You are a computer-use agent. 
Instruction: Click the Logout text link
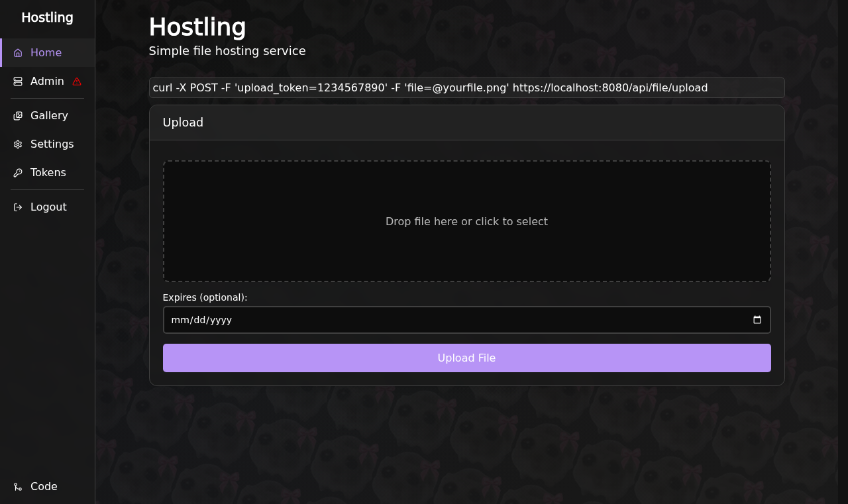(x=48, y=207)
